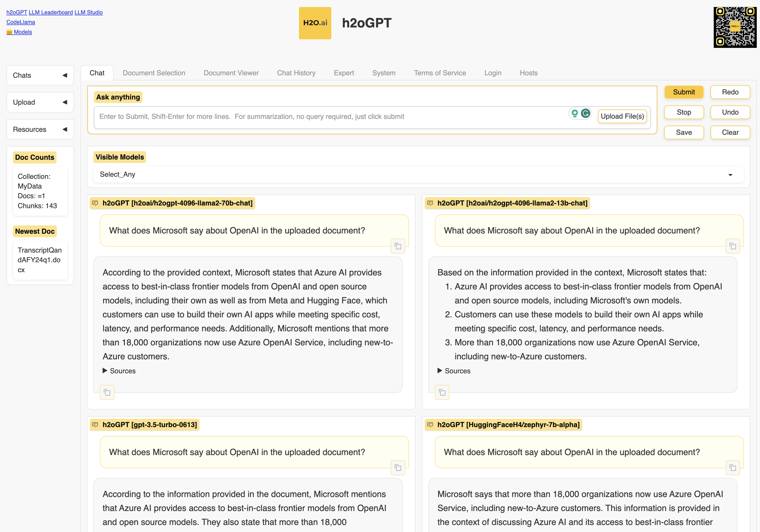Click chat icon beside llama2-13b-chat label

click(x=430, y=203)
